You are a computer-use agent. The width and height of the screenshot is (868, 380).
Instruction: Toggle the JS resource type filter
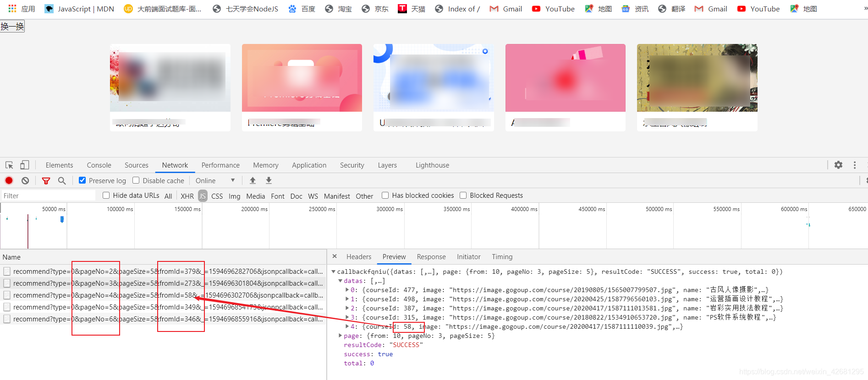203,196
